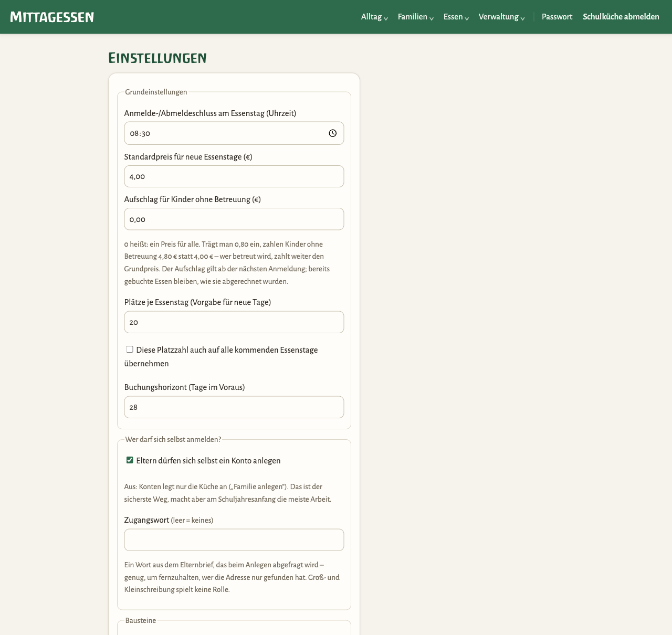Expand the Familien dropdown menu

[415, 17]
